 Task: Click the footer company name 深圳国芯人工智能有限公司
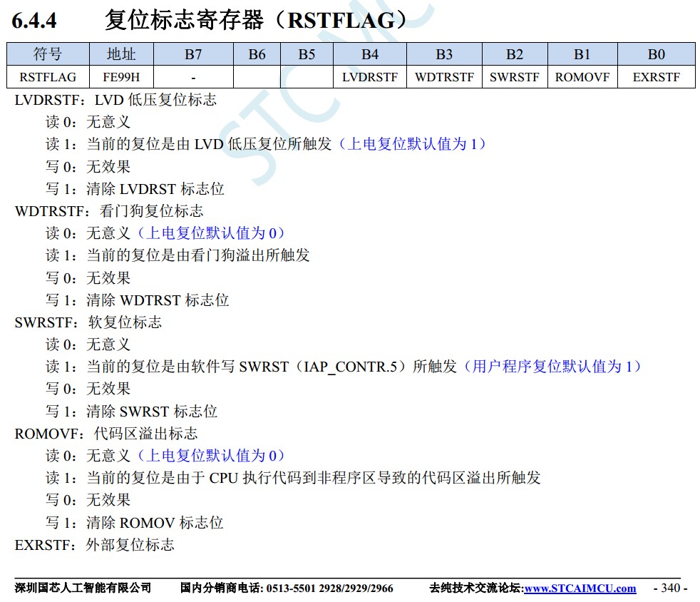point(83,588)
